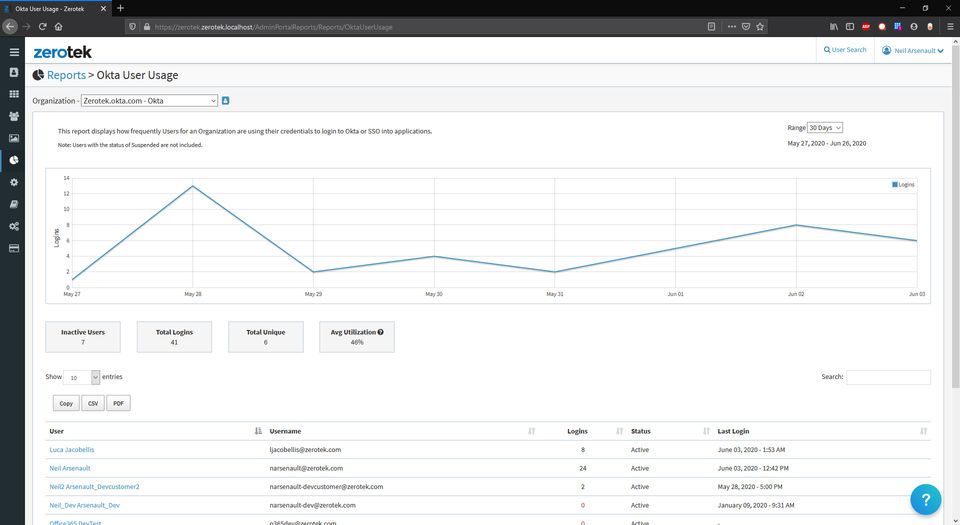
Task: Click the ljacobellis@zerotek.com username cell
Action: pos(305,450)
